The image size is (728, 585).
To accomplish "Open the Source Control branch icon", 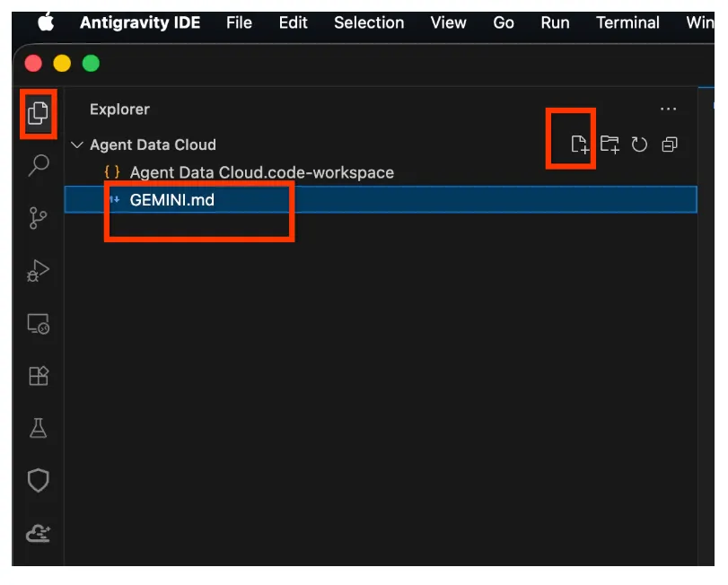I will pos(38,218).
